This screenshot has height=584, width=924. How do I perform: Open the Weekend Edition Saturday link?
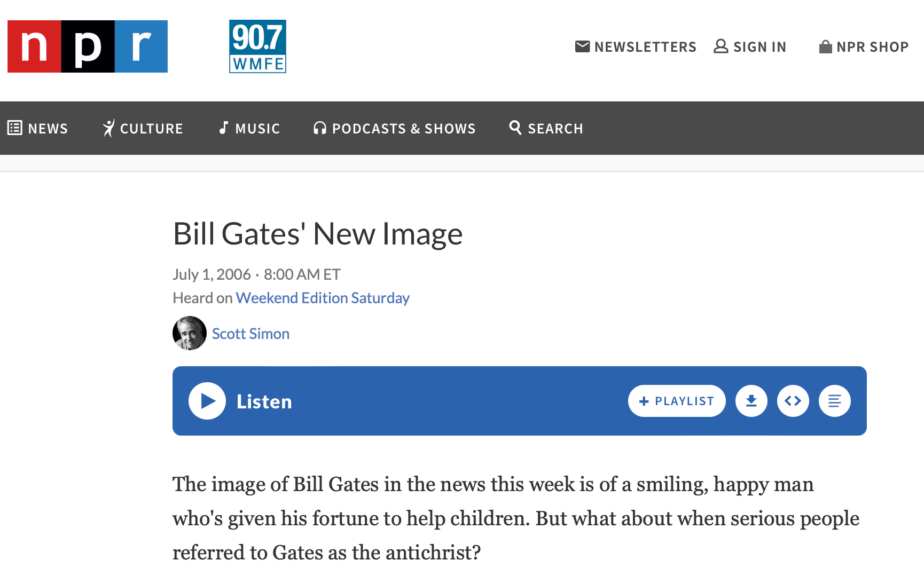323,298
